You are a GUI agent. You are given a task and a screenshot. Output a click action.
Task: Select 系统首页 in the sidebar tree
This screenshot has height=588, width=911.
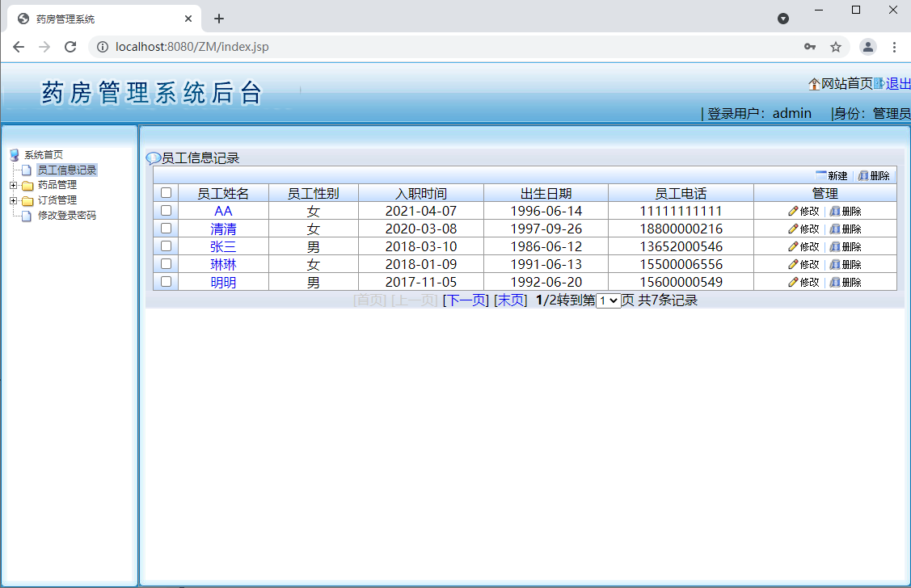(x=43, y=155)
